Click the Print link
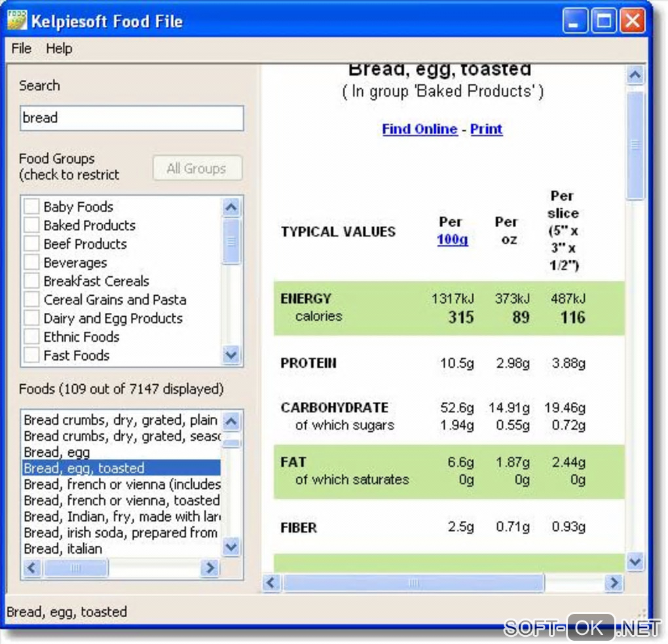The image size is (668, 644). click(x=486, y=129)
